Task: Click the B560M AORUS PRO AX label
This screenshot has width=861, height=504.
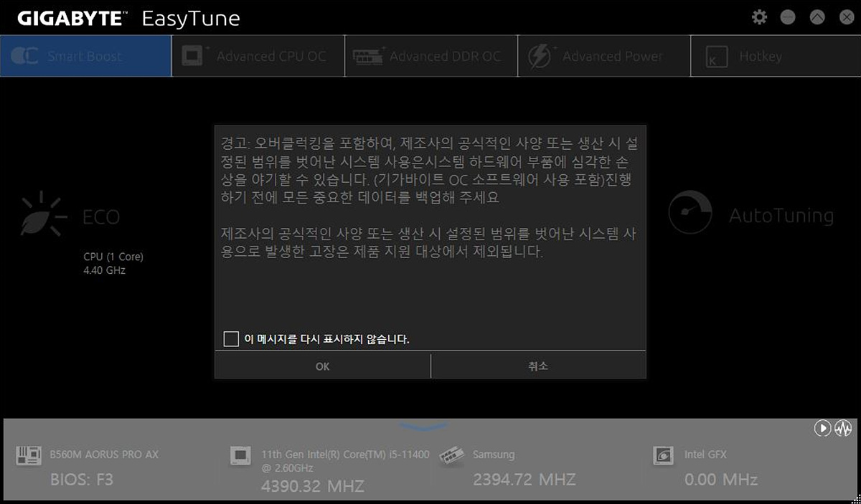Action: pos(104,455)
